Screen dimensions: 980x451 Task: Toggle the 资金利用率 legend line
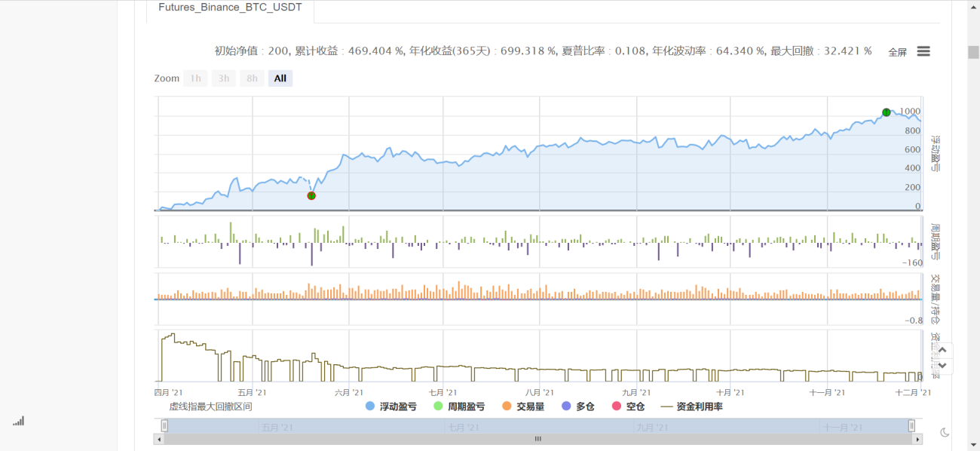[692, 407]
